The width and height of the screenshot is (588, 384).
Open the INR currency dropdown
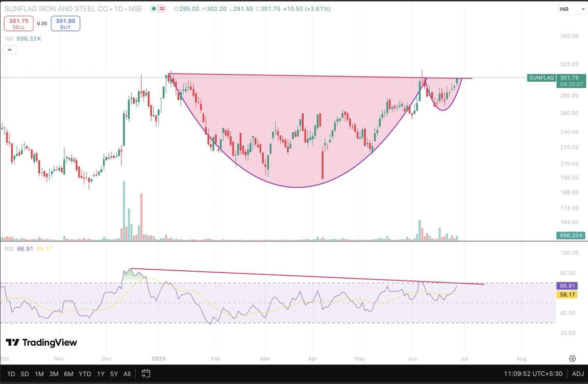coord(571,9)
